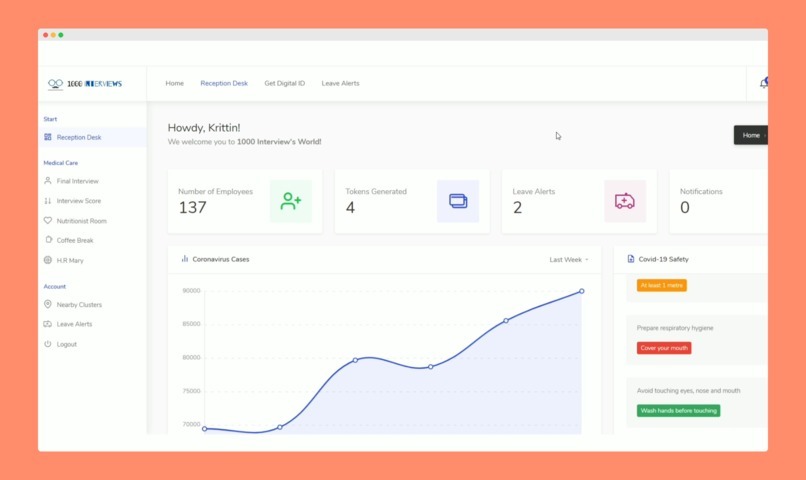Open Reception Desk in the sidebar

pyautogui.click(x=93, y=137)
